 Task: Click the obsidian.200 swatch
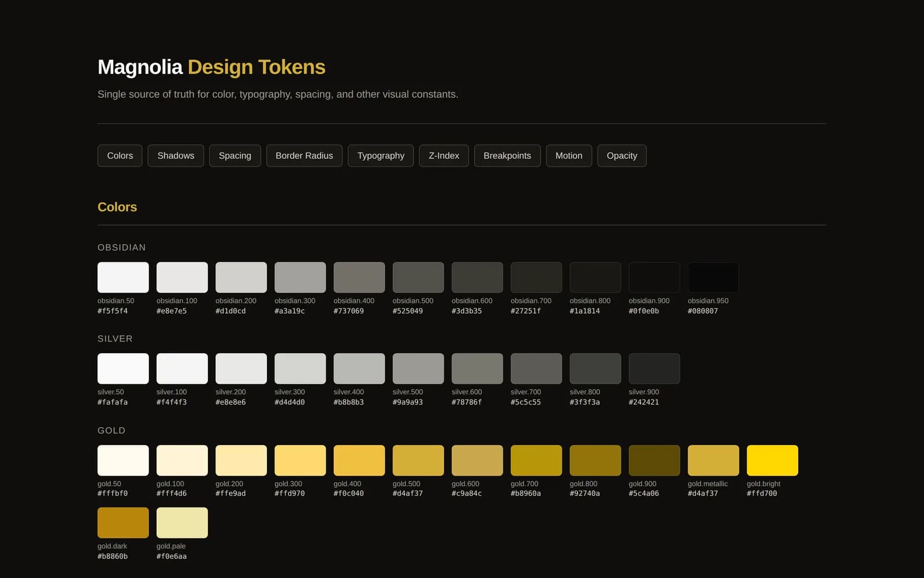coord(241,277)
